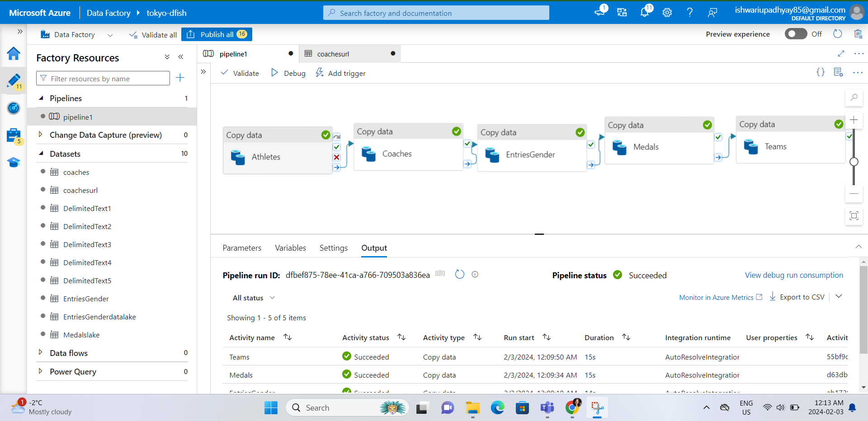The image size is (868, 421).
Task: Refresh the pipeline run output icon
Action: pos(460,274)
